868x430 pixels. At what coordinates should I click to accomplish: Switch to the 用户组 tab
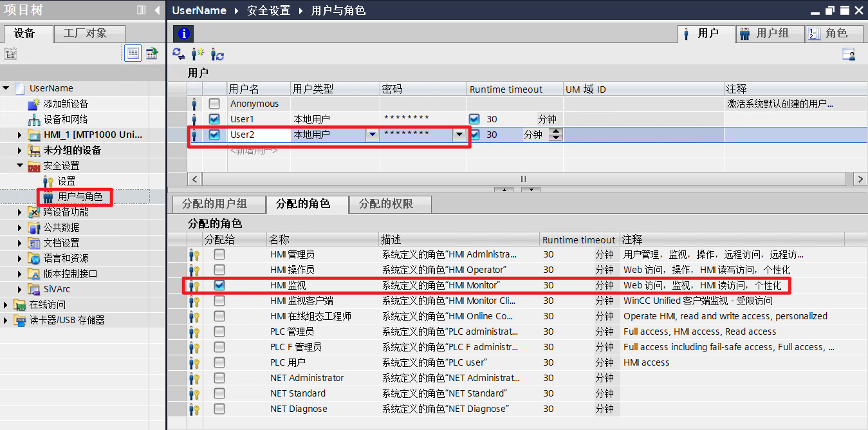(770, 33)
